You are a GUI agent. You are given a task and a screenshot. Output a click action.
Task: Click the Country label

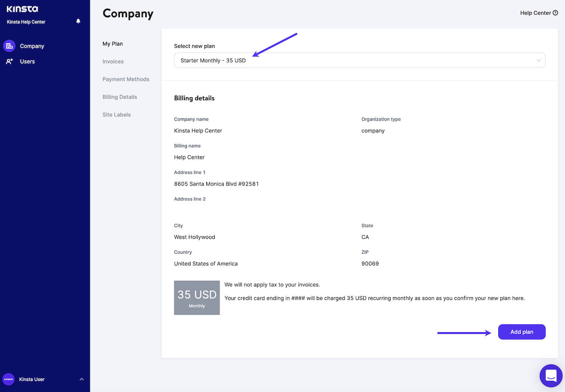point(183,252)
